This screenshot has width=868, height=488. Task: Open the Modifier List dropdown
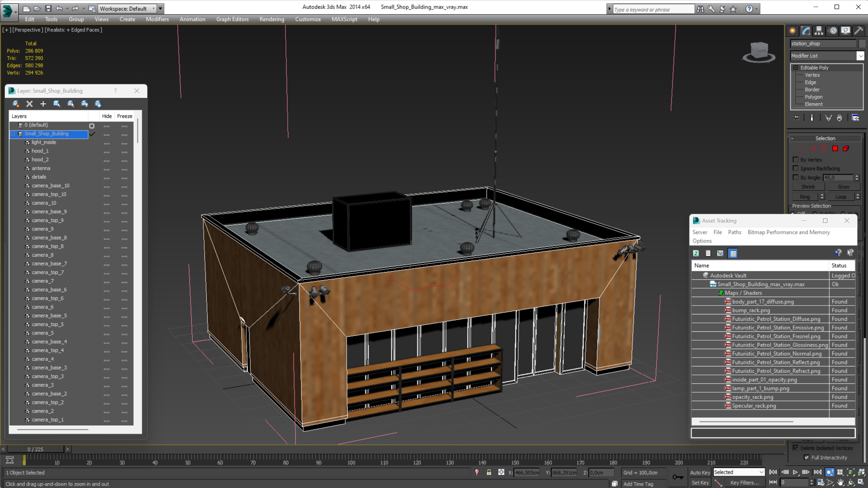pyautogui.click(x=860, y=56)
